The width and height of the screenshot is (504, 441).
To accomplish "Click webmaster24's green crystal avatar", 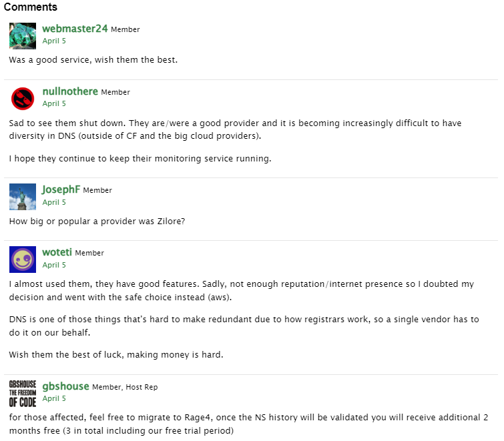I will pos(23,36).
